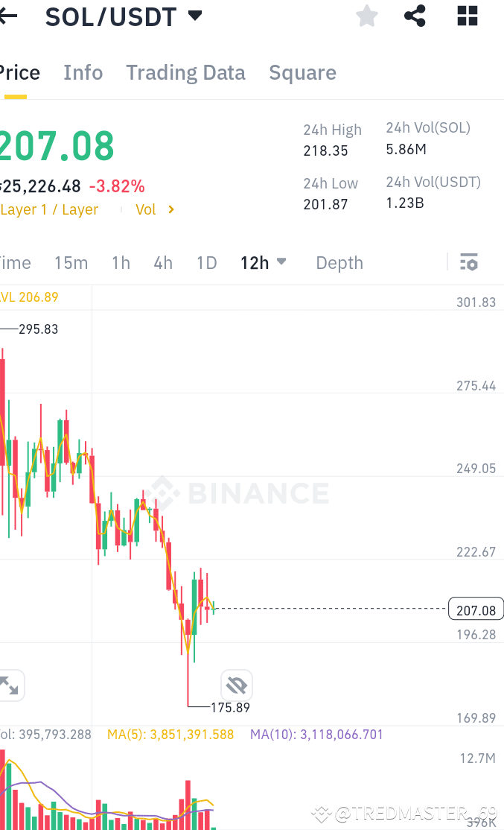Open the Square tab
Image resolution: width=504 pixels, height=830 pixels.
click(302, 72)
